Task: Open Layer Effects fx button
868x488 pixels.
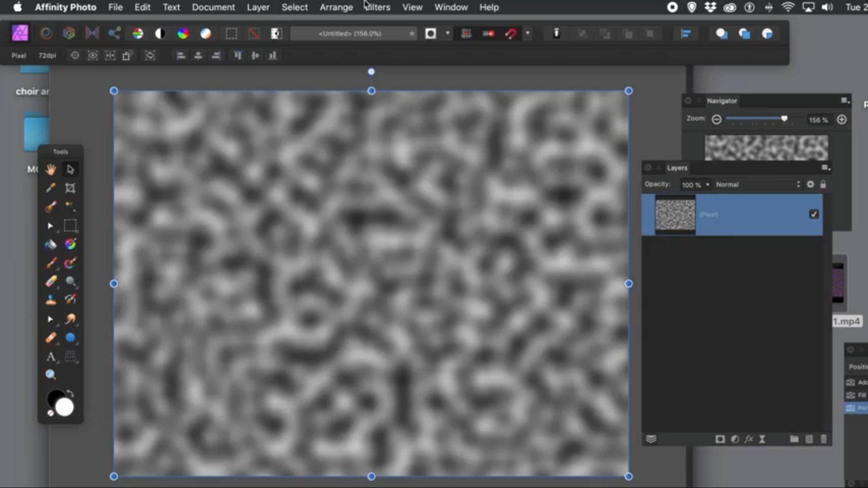Action: (749, 439)
